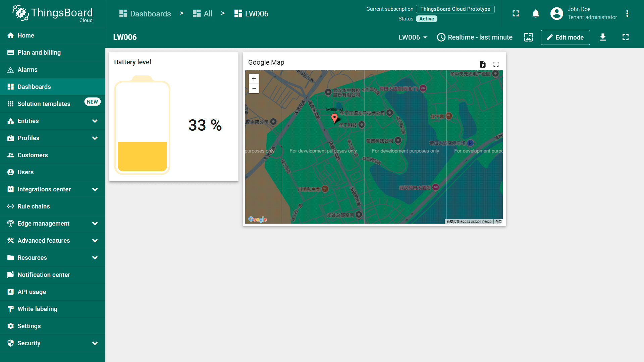Toggle fullscreen icon in top header
This screenshot has width=644, height=362.
[516, 14]
